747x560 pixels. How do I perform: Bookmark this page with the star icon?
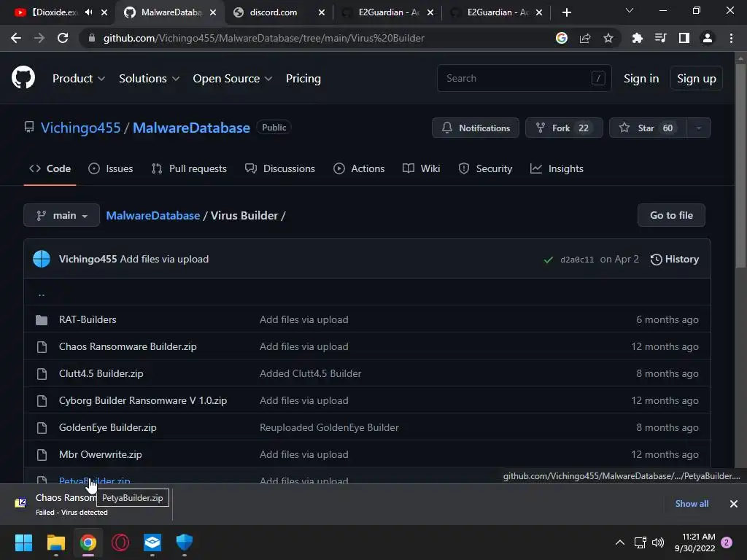tap(608, 38)
